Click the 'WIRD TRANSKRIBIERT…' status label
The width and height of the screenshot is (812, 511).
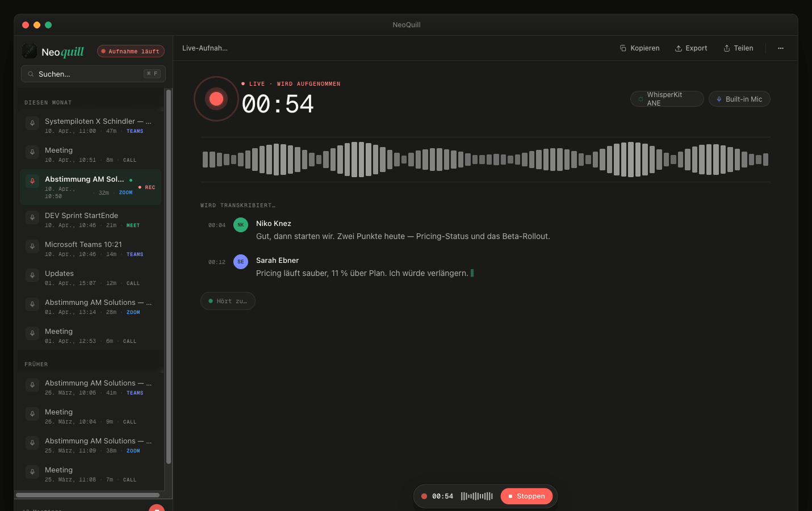[x=238, y=206]
